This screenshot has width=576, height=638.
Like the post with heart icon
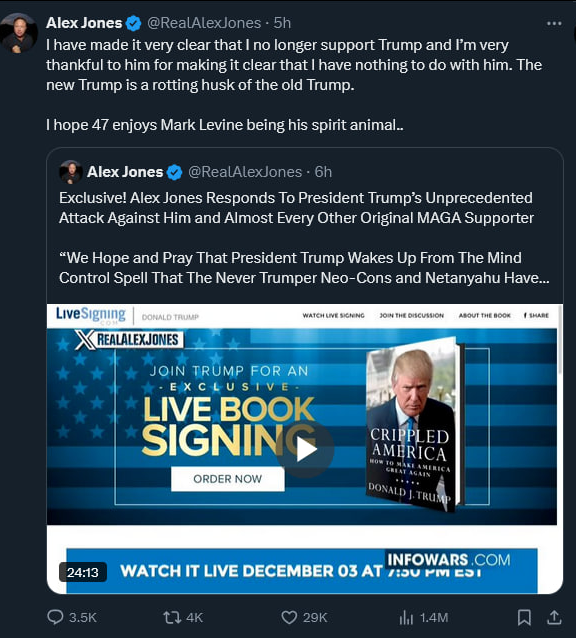289,617
